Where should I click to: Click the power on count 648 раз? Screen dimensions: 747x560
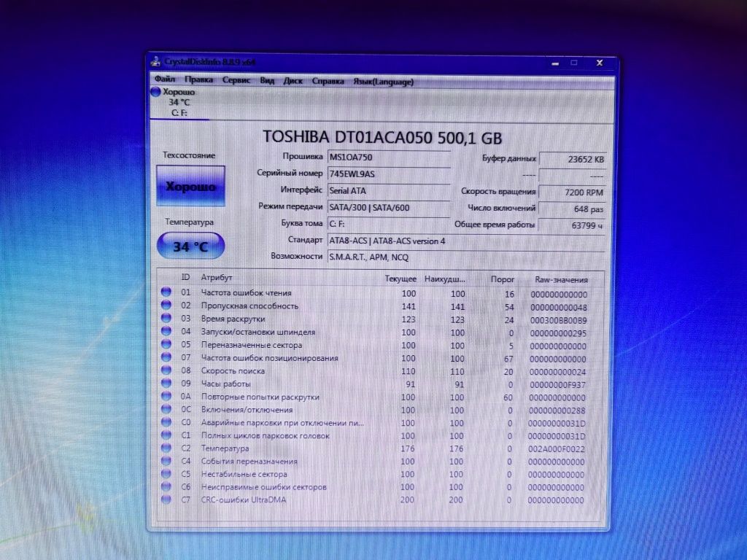coord(572,209)
